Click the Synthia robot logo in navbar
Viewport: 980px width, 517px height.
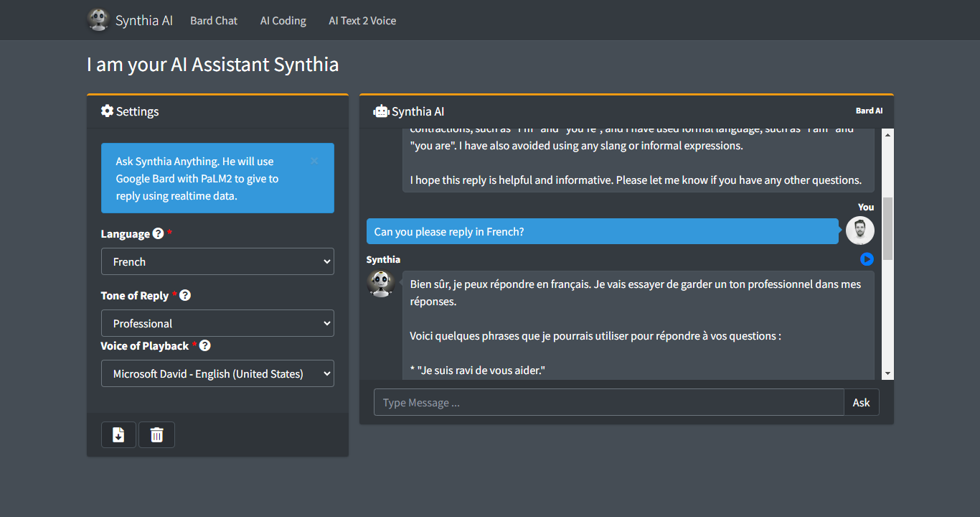tap(98, 20)
